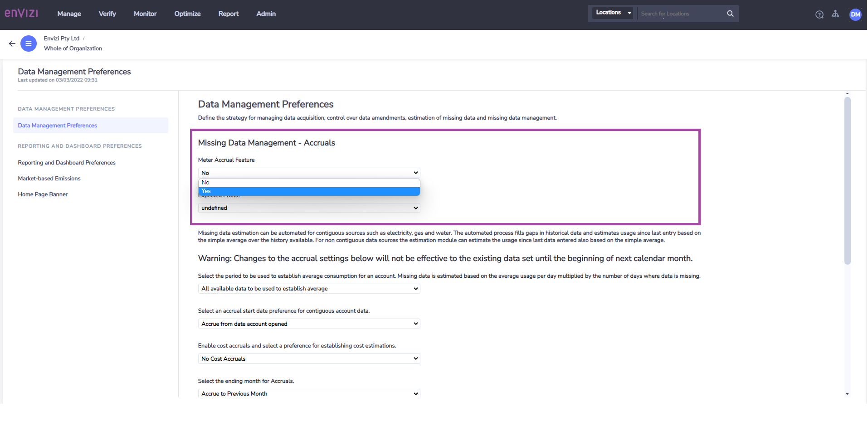Click the Whole of Organization breadcrumb
This screenshot has height=430, width=868.
point(73,48)
